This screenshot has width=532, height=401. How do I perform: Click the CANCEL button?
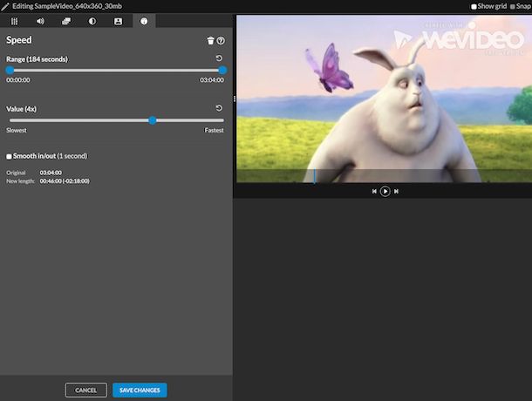(86, 391)
